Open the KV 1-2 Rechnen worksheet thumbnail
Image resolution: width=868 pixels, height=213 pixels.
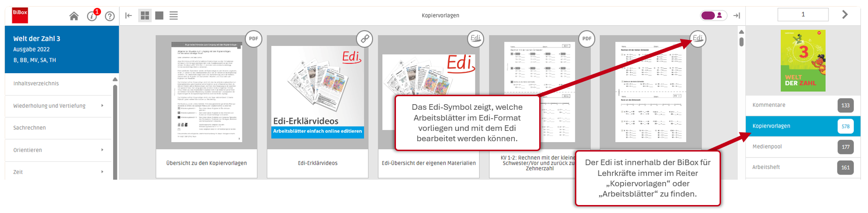pyautogui.click(x=540, y=92)
